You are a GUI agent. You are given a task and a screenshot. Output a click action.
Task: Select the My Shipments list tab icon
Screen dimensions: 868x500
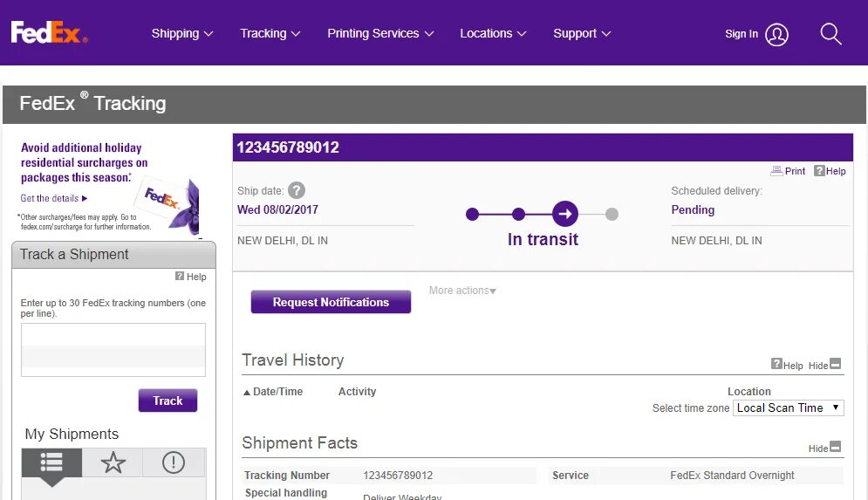(x=51, y=462)
